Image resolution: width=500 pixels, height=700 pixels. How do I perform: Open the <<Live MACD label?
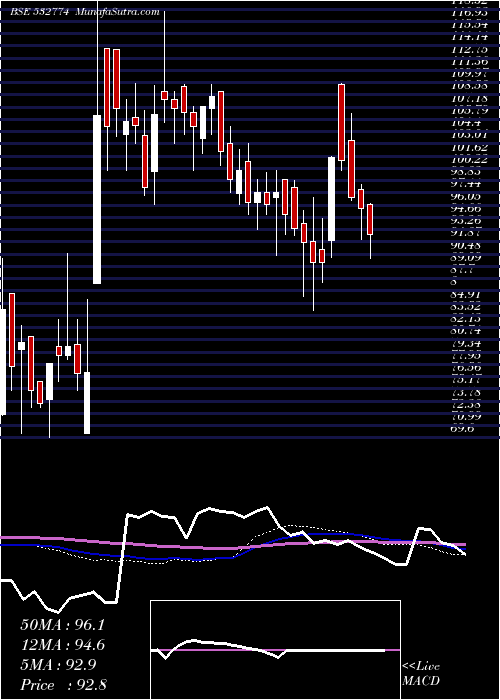pos(421,674)
